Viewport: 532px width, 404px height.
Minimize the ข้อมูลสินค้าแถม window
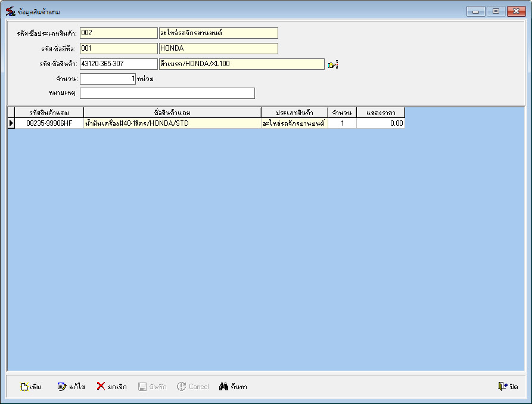[475, 11]
